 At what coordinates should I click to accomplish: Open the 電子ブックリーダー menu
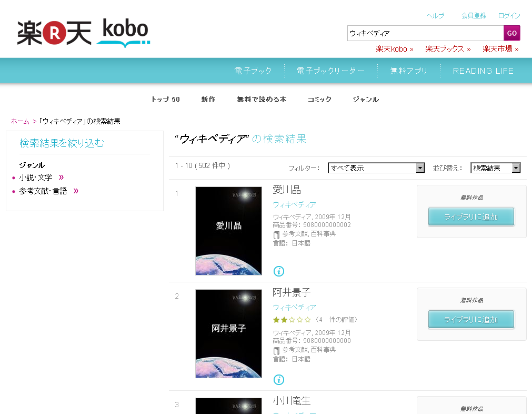(x=330, y=71)
